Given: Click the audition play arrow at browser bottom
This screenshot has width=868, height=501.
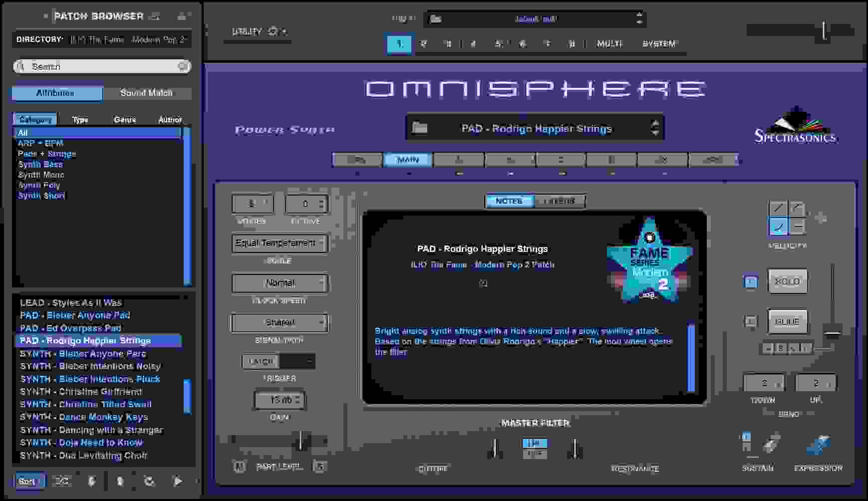Looking at the screenshot, I should [177, 481].
